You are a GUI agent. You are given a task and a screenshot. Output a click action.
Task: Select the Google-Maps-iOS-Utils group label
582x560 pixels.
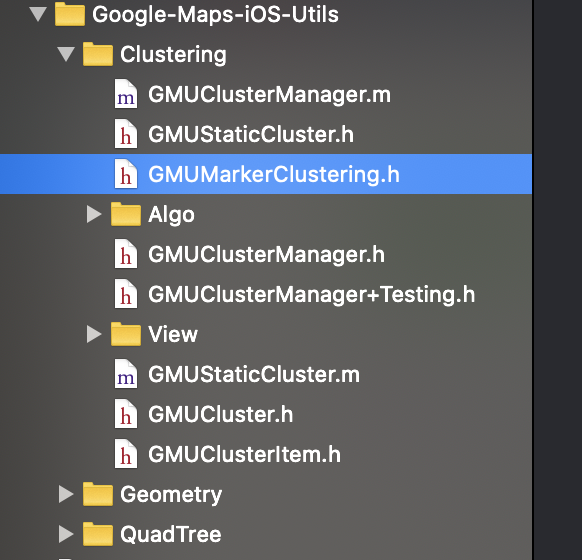point(215,15)
